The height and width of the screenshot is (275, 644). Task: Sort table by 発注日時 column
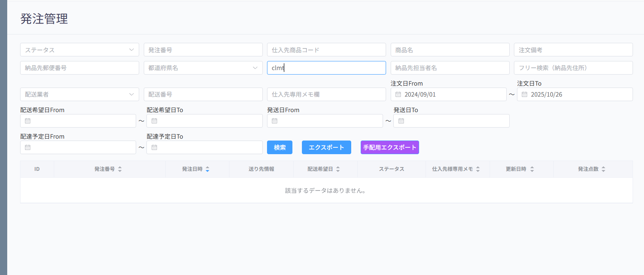pyautogui.click(x=207, y=169)
